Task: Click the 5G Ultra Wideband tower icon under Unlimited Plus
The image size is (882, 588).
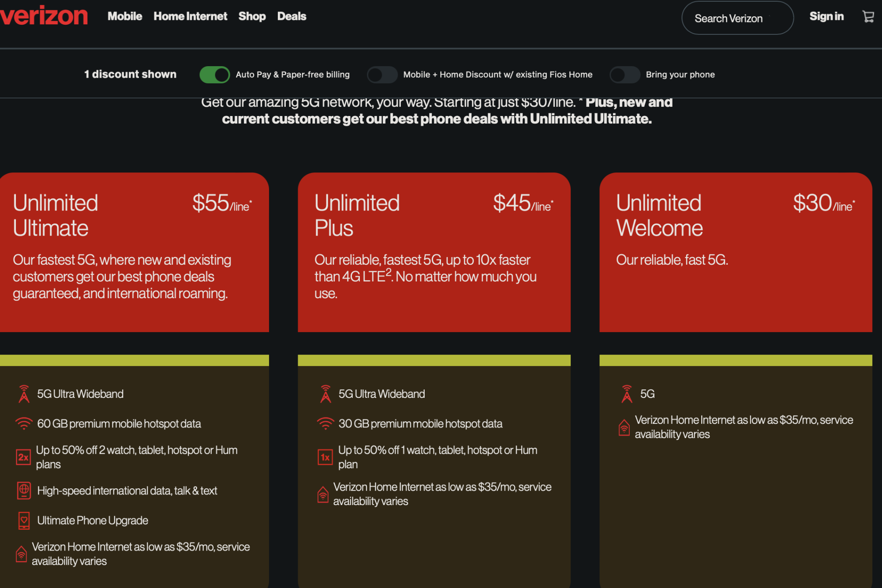Action: click(325, 394)
